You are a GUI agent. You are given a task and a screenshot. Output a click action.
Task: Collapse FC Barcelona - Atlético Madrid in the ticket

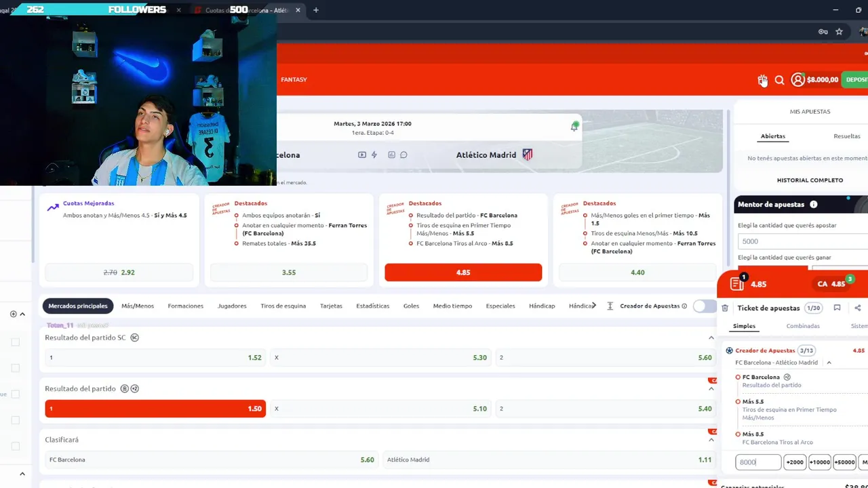(829, 363)
